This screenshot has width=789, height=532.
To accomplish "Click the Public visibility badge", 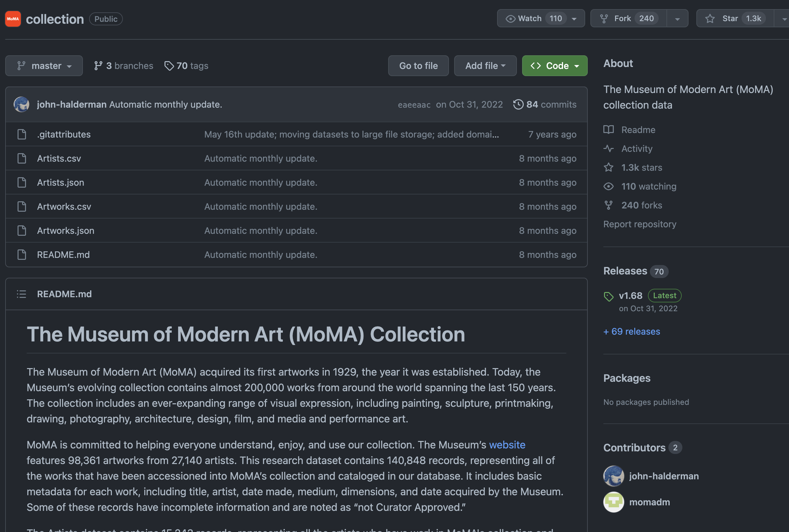I will (x=106, y=19).
